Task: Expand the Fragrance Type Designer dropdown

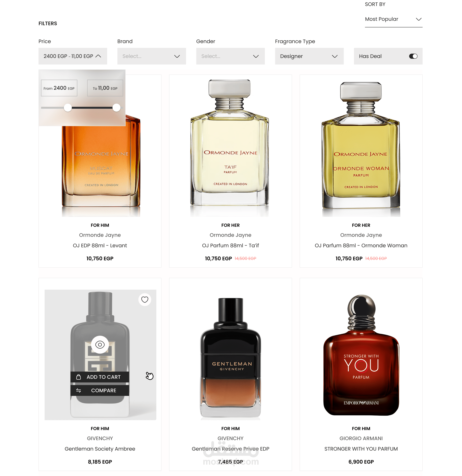Action: pyautogui.click(x=309, y=56)
